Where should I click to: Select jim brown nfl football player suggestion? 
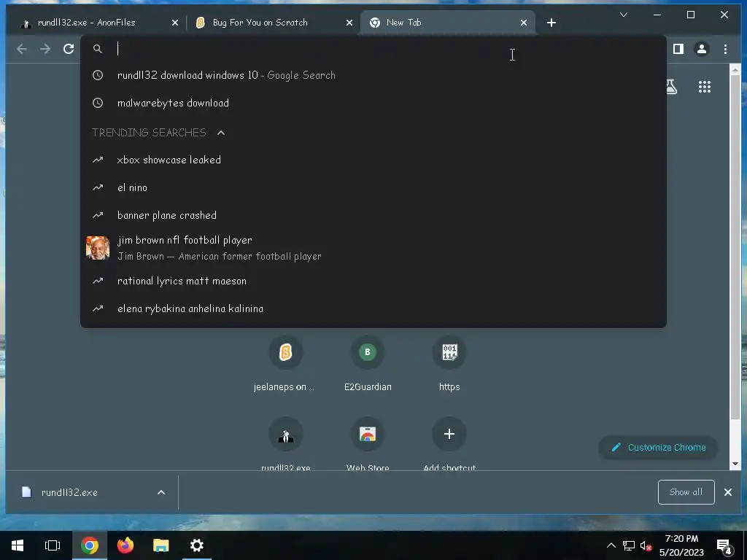(x=373, y=248)
